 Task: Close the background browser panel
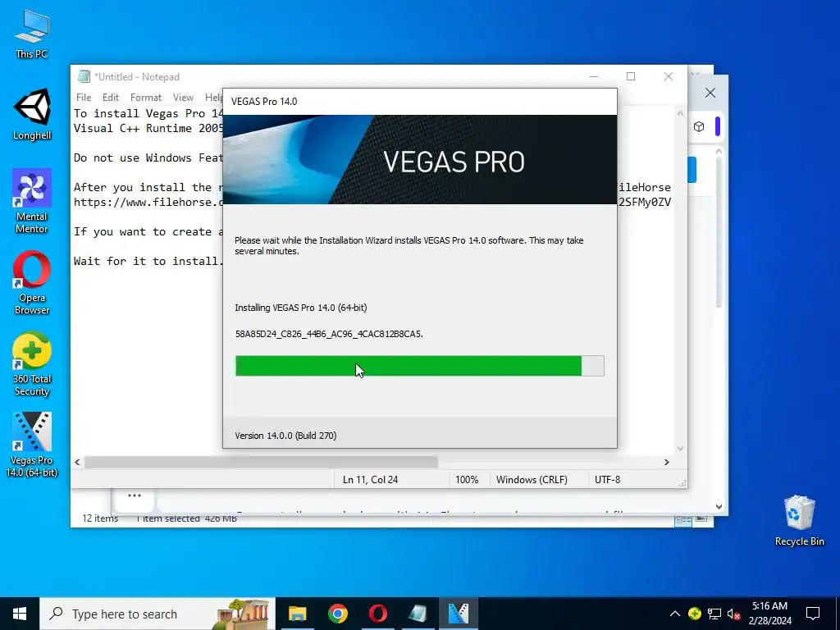(710, 93)
